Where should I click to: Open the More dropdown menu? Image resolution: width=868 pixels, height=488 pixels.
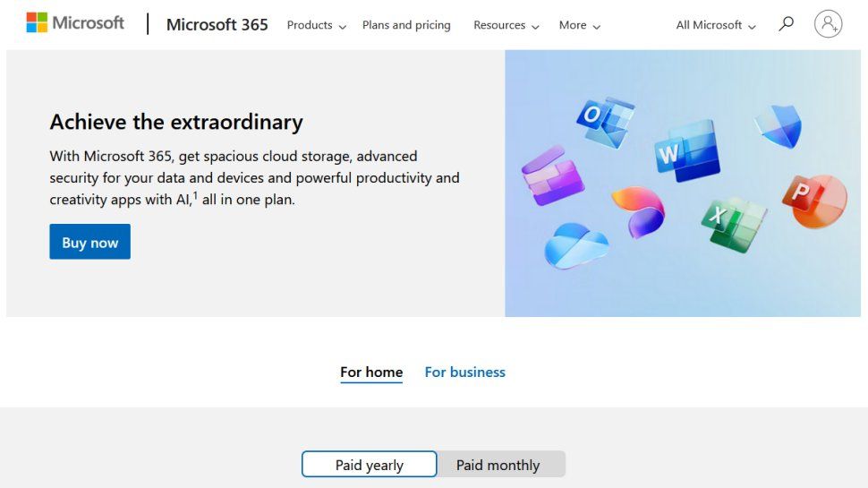pyautogui.click(x=579, y=25)
